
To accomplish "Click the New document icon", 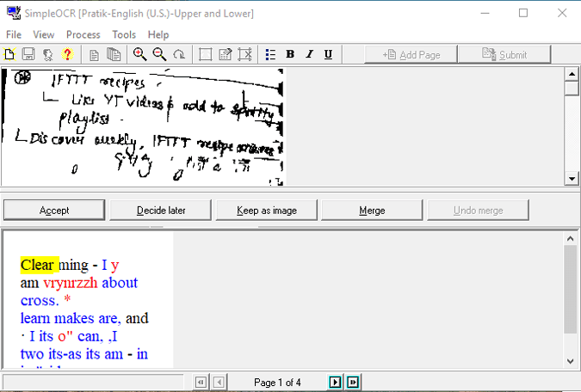I will pyautogui.click(x=9, y=54).
